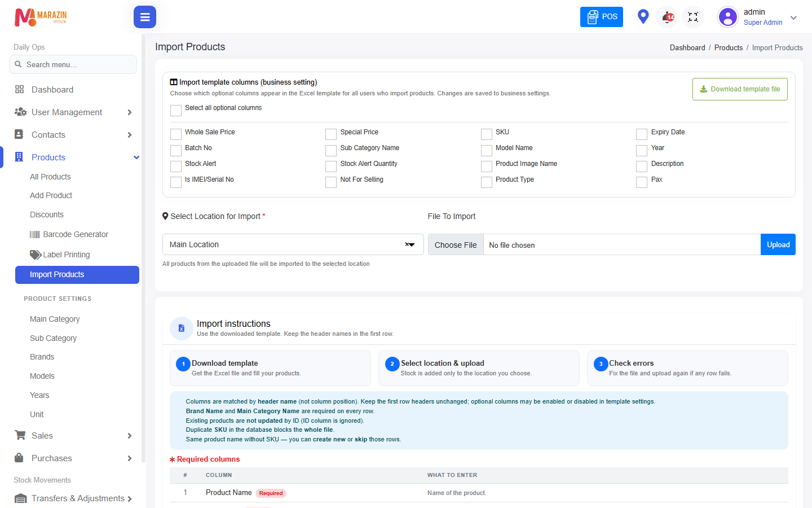The height and width of the screenshot is (508, 812).
Task: Collapse the Products menu chevron
Action: [x=136, y=157]
